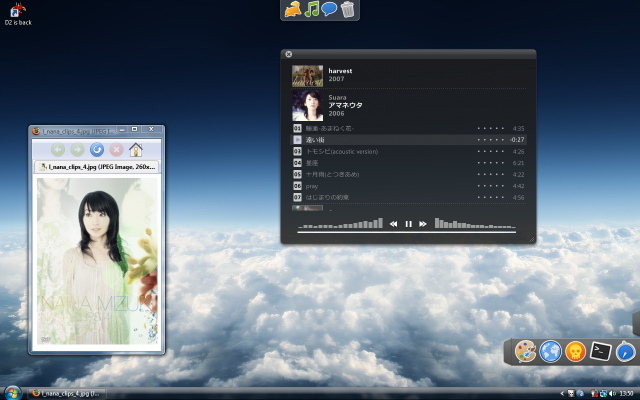Image resolution: width=640 pixels, height=400 pixels.
Task: Select track 07 'はじまりの約束'
Action: [408, 197]
